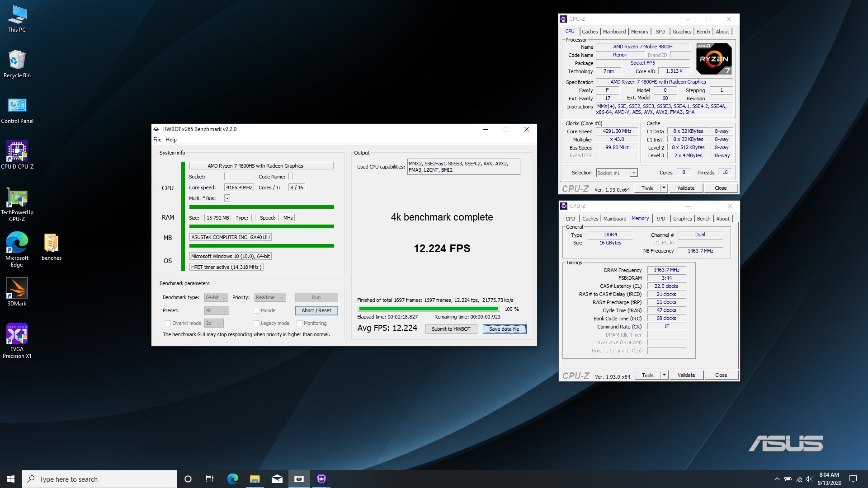Open the benches folder on desktop
Screen dimensions: 868x488
(x=51, y=247)
